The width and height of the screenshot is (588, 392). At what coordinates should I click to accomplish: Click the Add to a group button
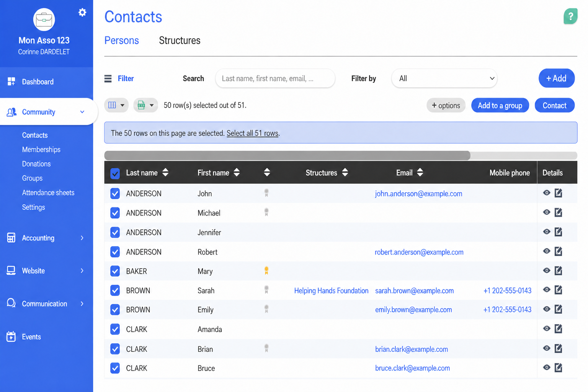click(500, 105)
